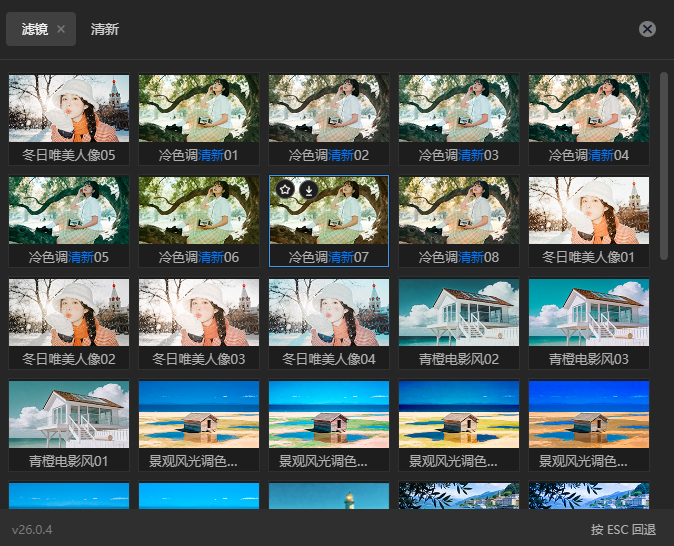The width and height of the screenshot is (674, 546).
Task: Favorite the 冷色调清新07 filter with star icon
Action: (285, 189)
